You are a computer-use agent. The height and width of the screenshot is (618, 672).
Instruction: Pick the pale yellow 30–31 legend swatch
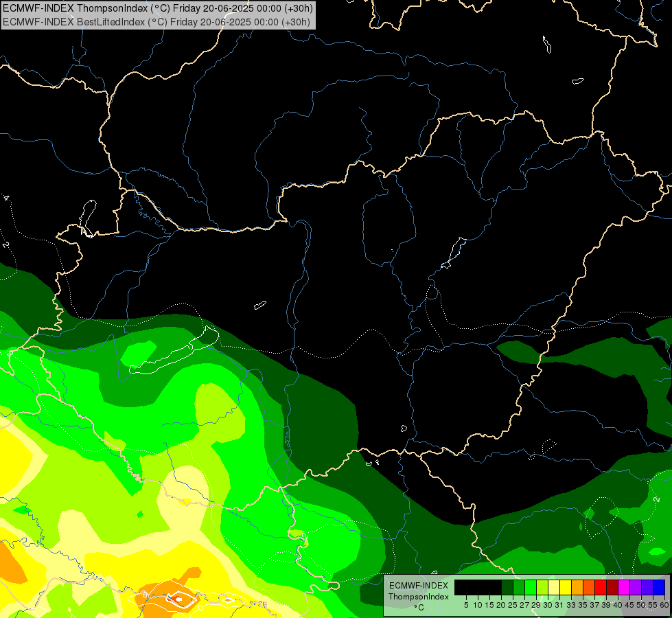554,587
